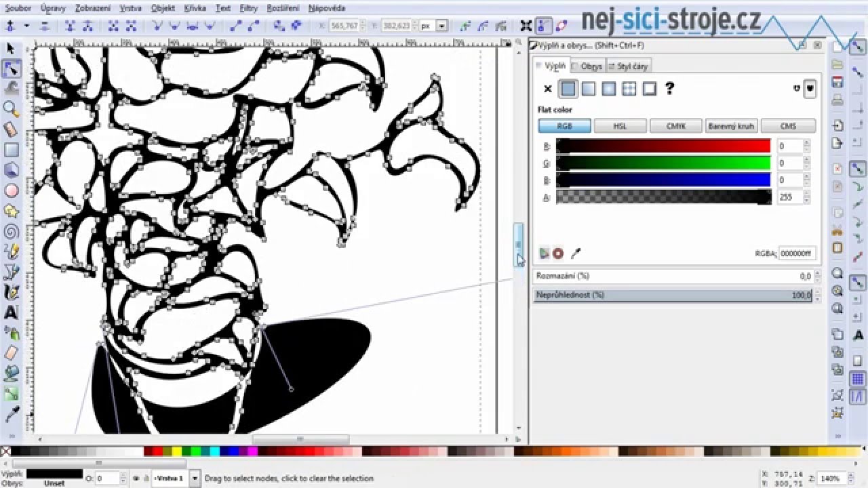
Task: Select the HSL color mode button
Action: click(620, 126)
